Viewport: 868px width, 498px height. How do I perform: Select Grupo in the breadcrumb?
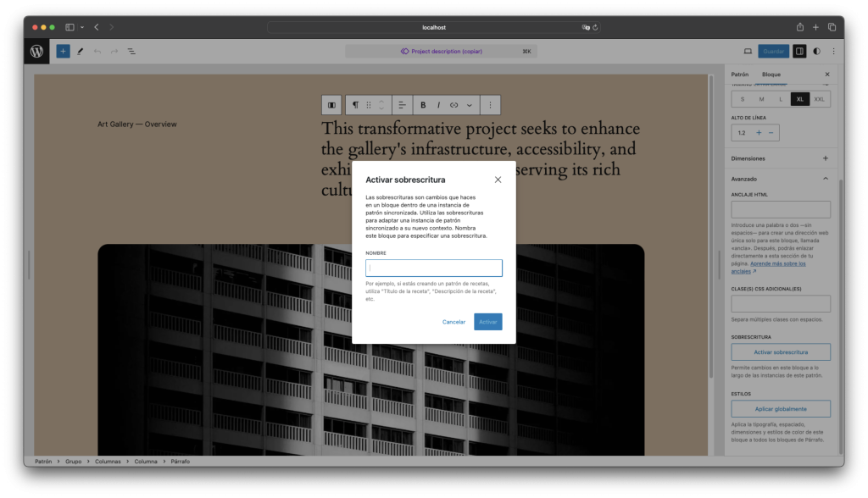(74, 462)
